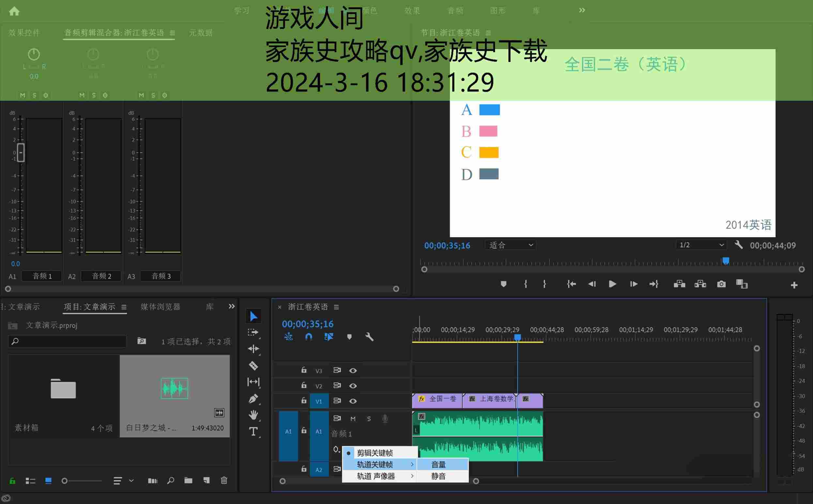The width and height of the screenshot is (813, 504).
Task: Select 轨道关键帧 menu entry
Action: pos(380,464)
